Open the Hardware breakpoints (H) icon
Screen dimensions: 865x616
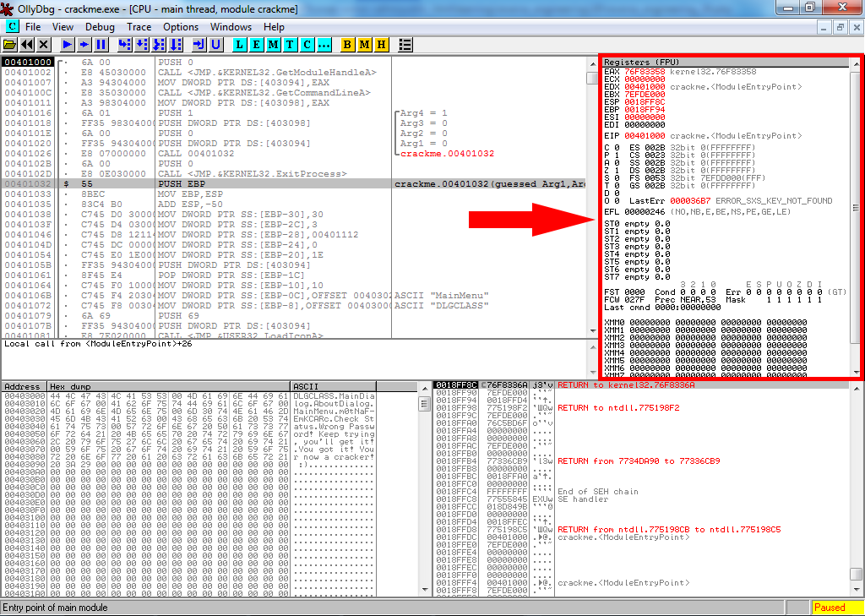tap(381, 44)
